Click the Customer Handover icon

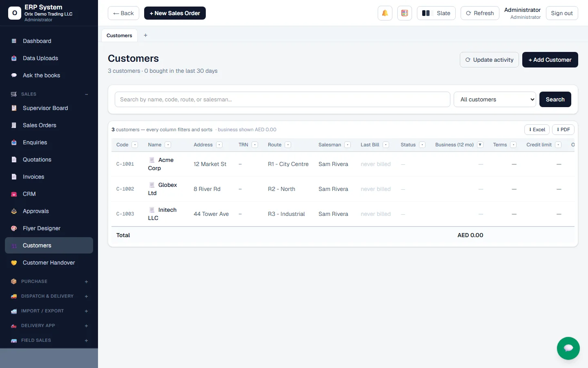[x=14, y=263]
